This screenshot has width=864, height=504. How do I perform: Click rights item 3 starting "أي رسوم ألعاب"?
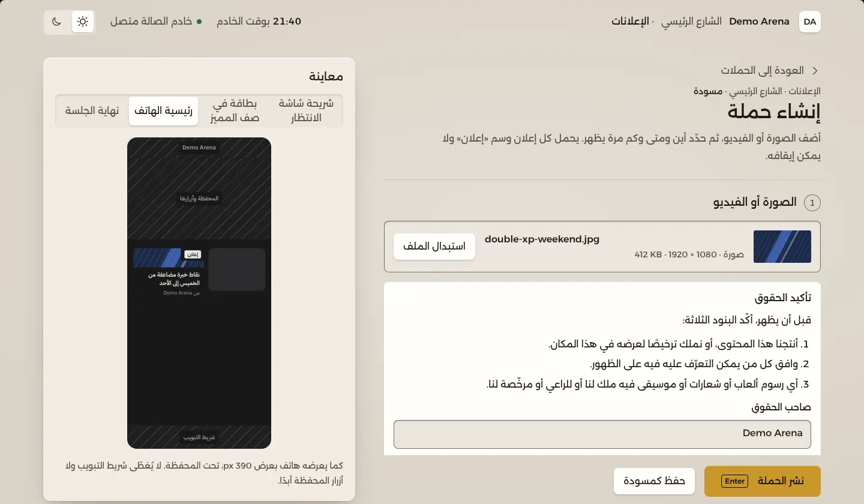[649, 384]
